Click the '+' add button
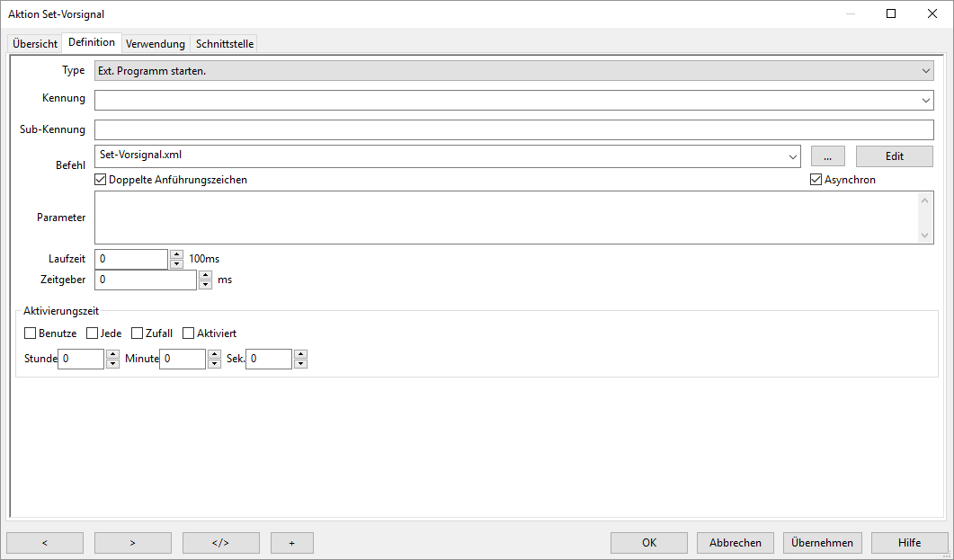The image size is (954, 560). (x=291, y=543)
